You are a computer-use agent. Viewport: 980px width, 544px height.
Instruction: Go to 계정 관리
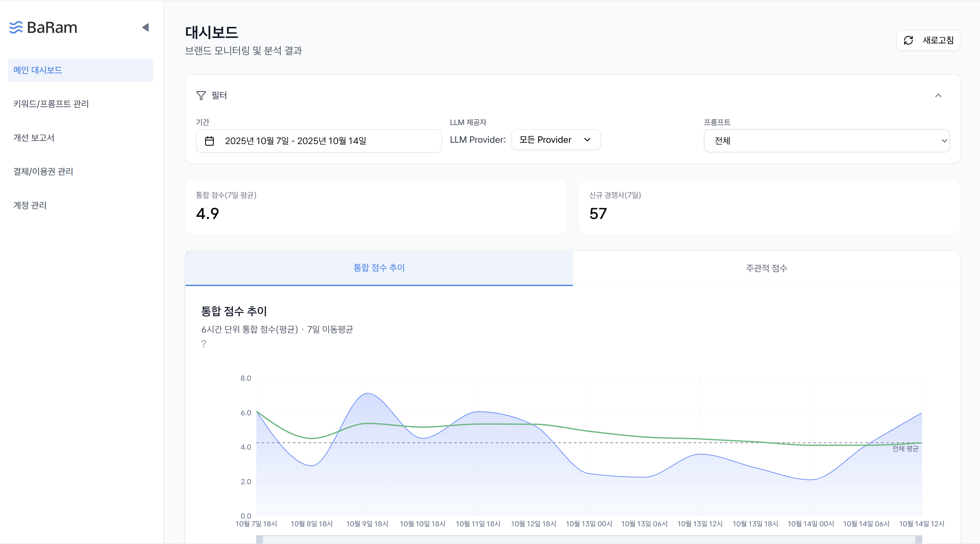pos(29,205)
